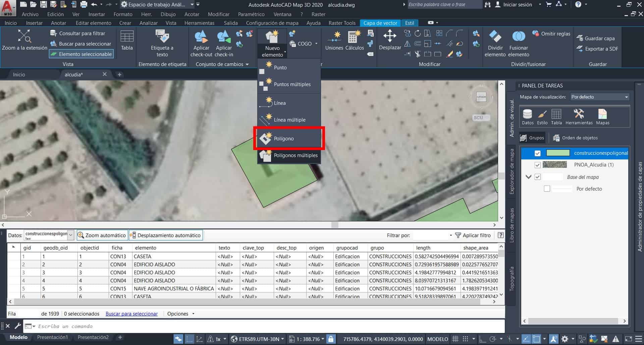644x345 pixels.
Task: Enable the Por defecto checkbox under Base del mapa
Action: coord(547,189)
